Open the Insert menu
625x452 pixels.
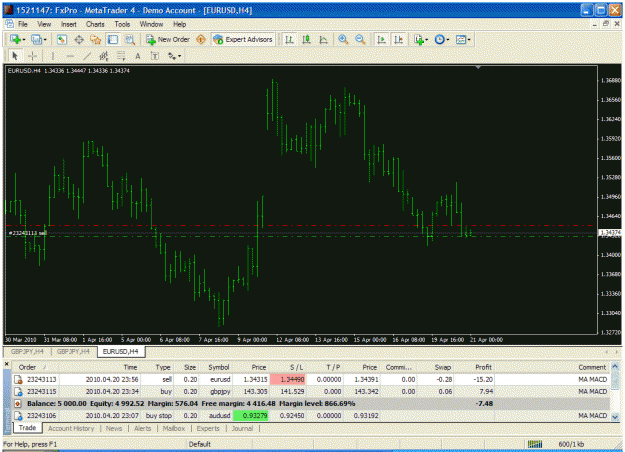click(x=69, y=24)
